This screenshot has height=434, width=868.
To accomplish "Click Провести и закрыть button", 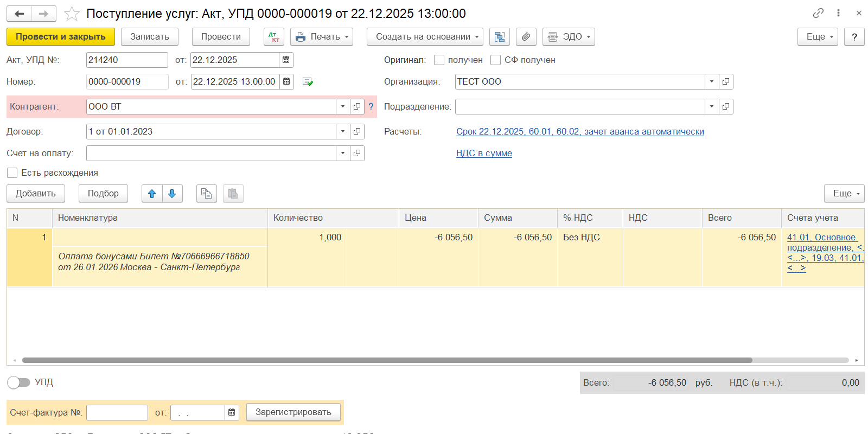I will [60, 37].
